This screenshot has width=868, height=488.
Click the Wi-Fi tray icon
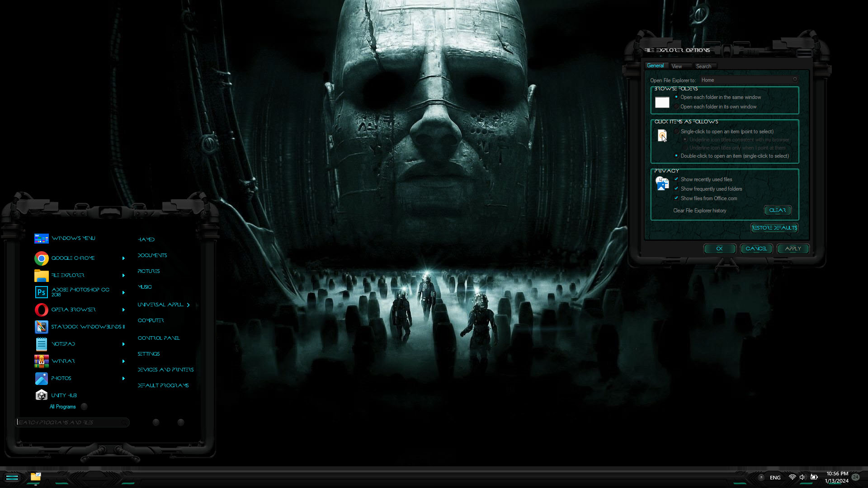point(792,477)
